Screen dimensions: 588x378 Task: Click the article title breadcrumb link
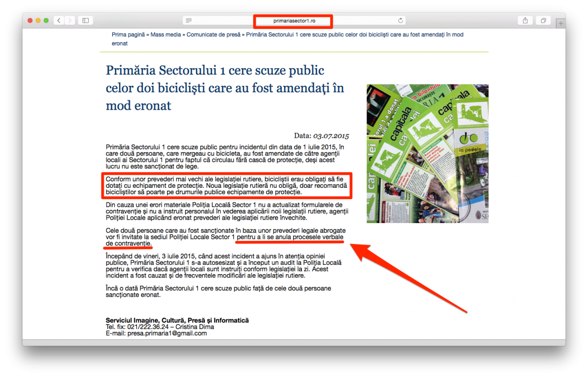(x=288, y=39)
